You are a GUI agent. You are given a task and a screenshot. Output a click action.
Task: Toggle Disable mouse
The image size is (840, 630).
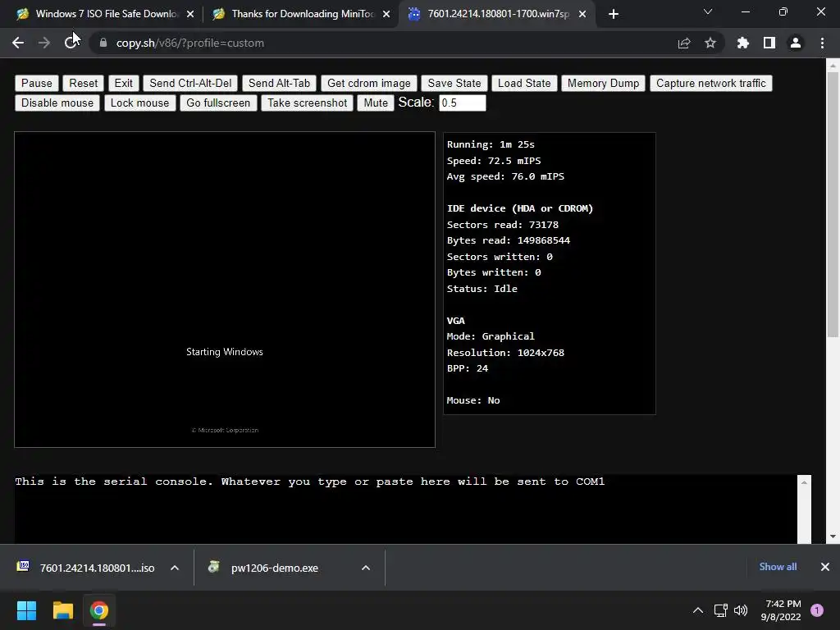click(57, 103)
